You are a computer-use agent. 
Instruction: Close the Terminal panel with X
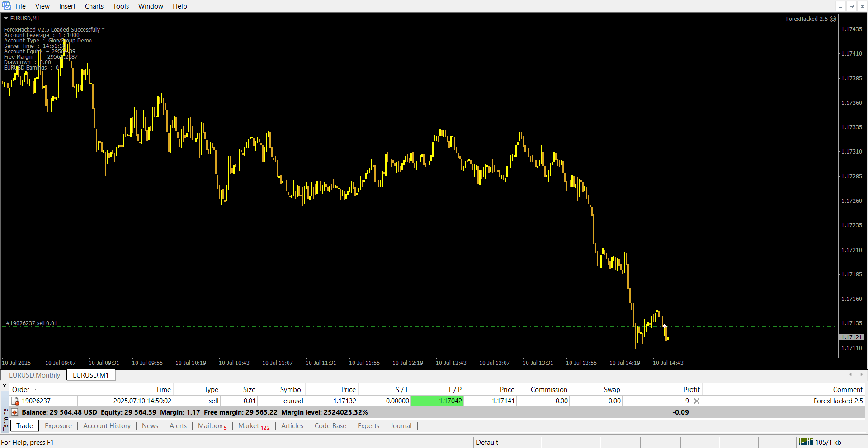click(5, 386)
